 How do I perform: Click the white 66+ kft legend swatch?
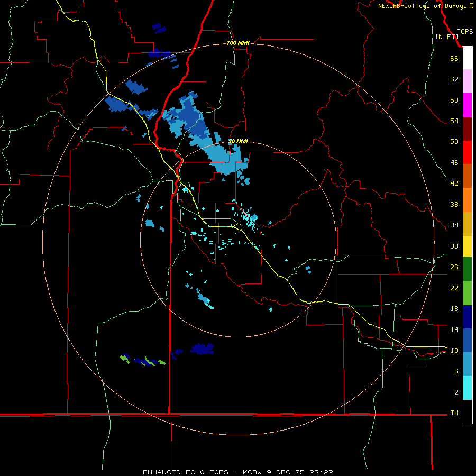pyautogui.click(x=467, y=58)
